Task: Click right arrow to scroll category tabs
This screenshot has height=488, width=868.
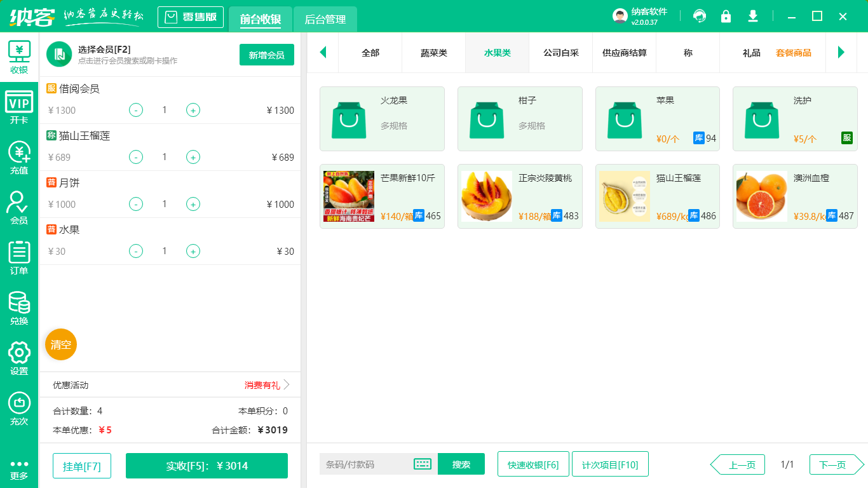Action: point(841,52)
